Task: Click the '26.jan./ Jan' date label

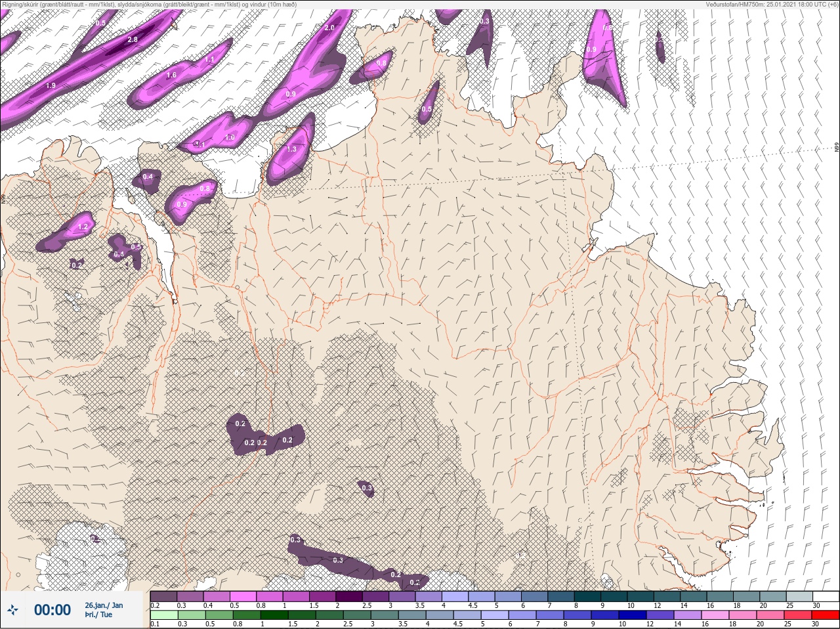Action: pyautogui.click(x=104, y=605)
